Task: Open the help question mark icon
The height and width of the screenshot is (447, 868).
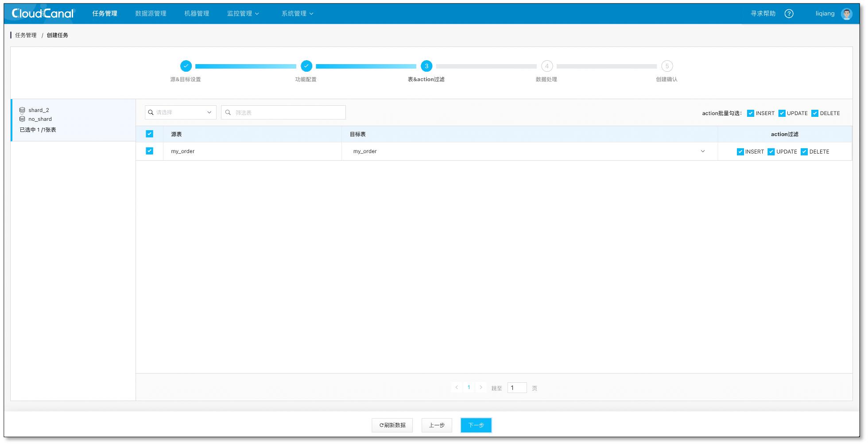Action: (789, 13)
